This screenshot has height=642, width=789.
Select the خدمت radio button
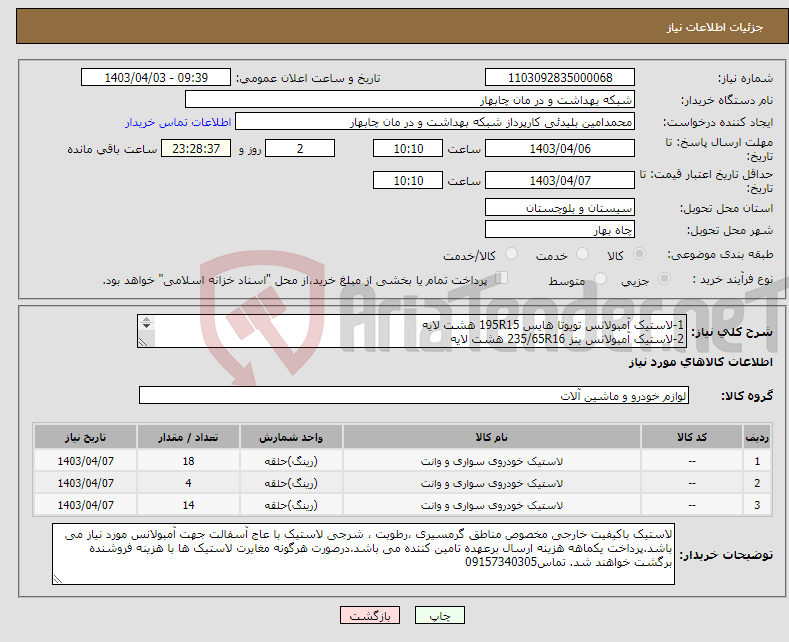click(582, 254)
